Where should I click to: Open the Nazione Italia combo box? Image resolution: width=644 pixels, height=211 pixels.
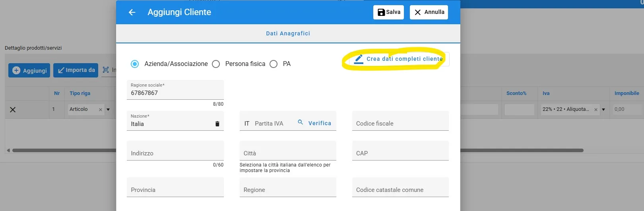point(171,124)
